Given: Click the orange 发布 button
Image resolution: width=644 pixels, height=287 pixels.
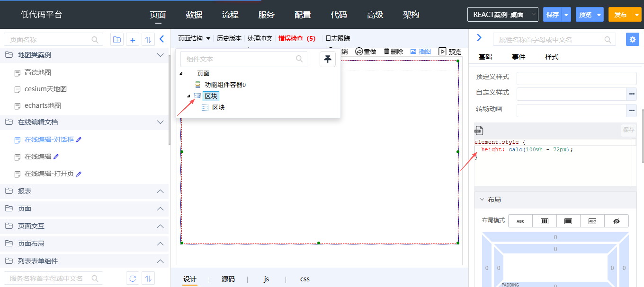Looking at the screenshot, I should point(620,15).
